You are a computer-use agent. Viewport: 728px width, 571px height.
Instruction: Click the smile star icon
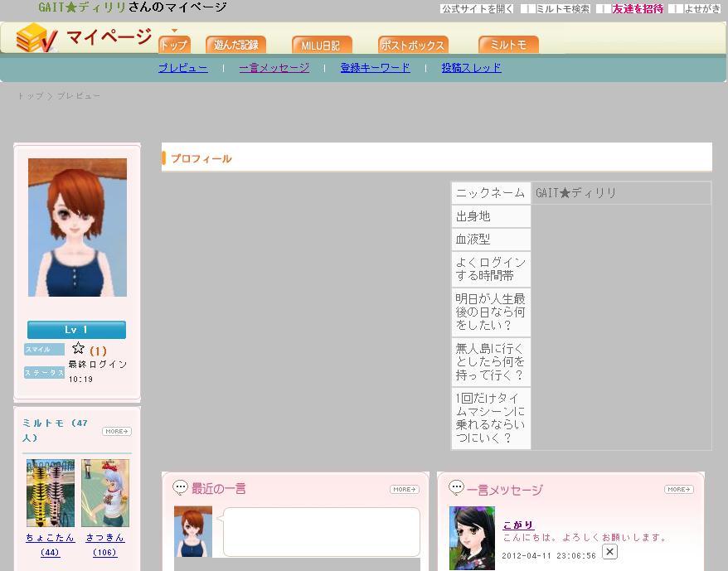point(78,349)
